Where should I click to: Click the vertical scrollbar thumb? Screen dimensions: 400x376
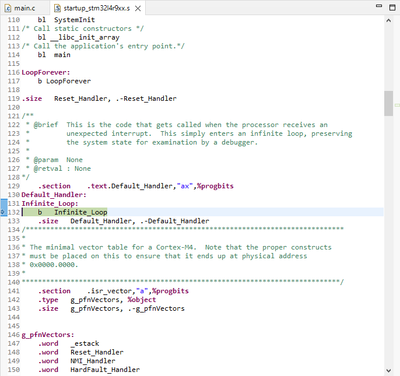[x=389, y=103]
